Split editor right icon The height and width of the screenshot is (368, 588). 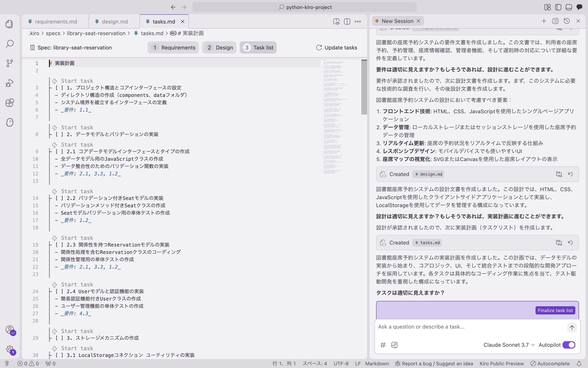[347, 21]
